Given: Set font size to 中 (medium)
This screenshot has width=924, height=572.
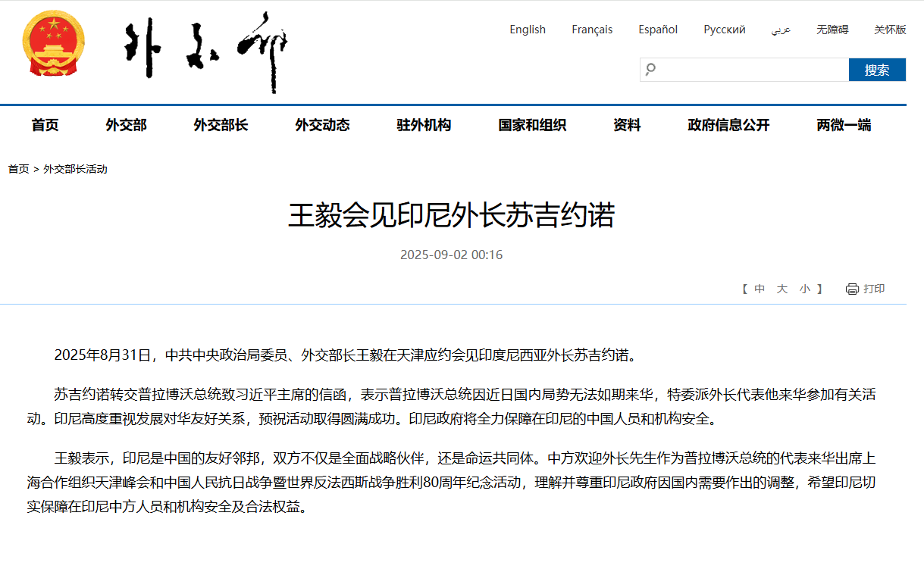Looking at the screenshot, I should (760, 289).
